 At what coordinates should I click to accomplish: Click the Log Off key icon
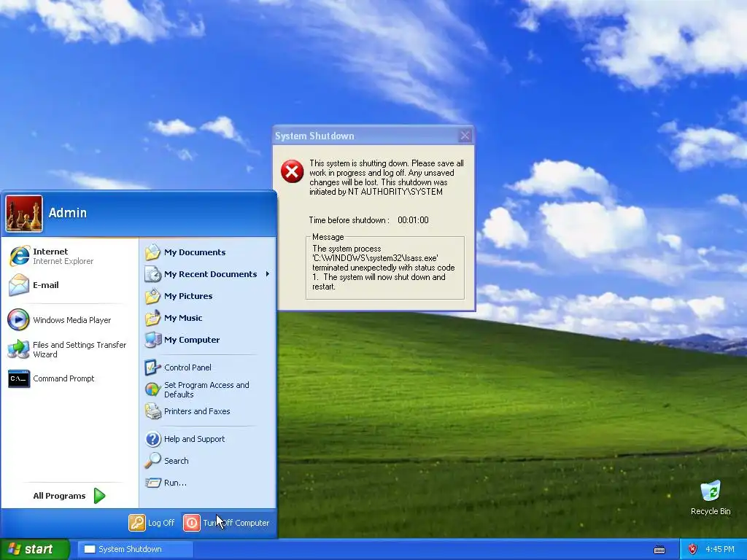click(136, 522)
